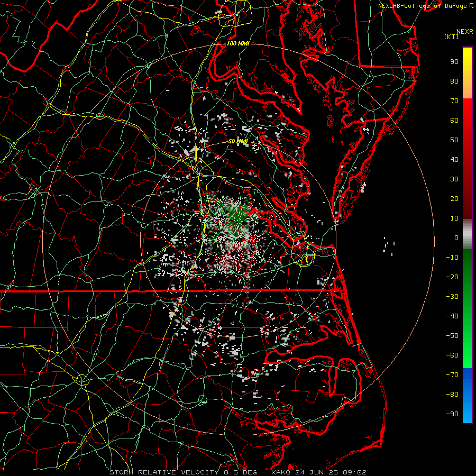Click the -60 value on velocity scale

point(452,355)
